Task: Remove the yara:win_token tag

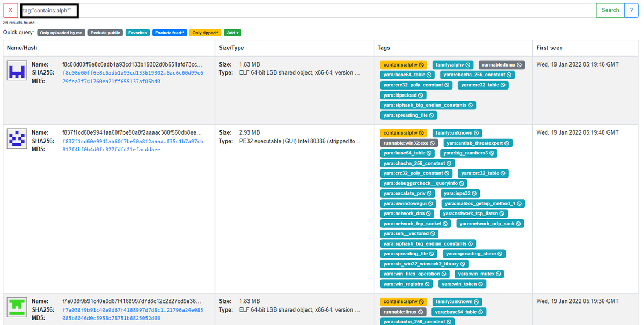Action: (482, 284)
